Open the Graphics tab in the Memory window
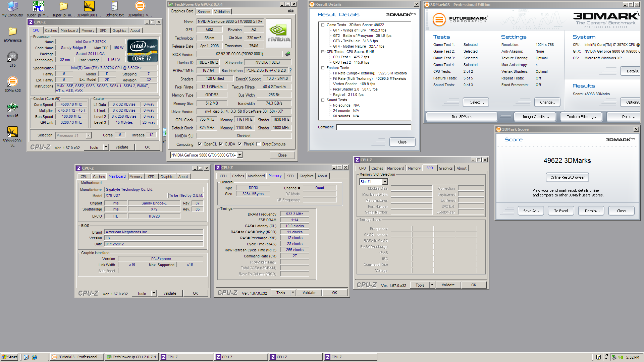This screenshot has width=644, height=362. coord(307,176)
